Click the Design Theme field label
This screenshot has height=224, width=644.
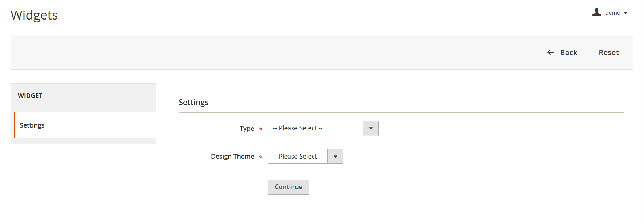[x=232, y=157]
